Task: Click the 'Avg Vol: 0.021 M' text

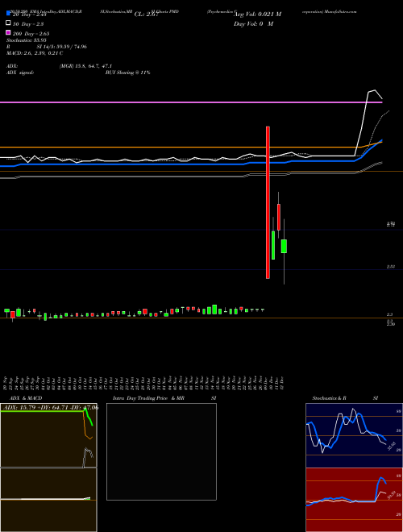Action: 257,15
